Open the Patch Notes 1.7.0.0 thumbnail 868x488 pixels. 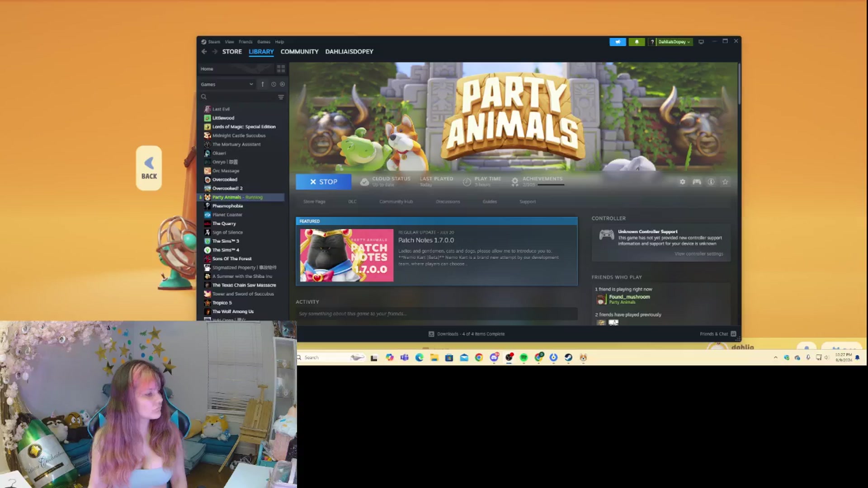347,255
